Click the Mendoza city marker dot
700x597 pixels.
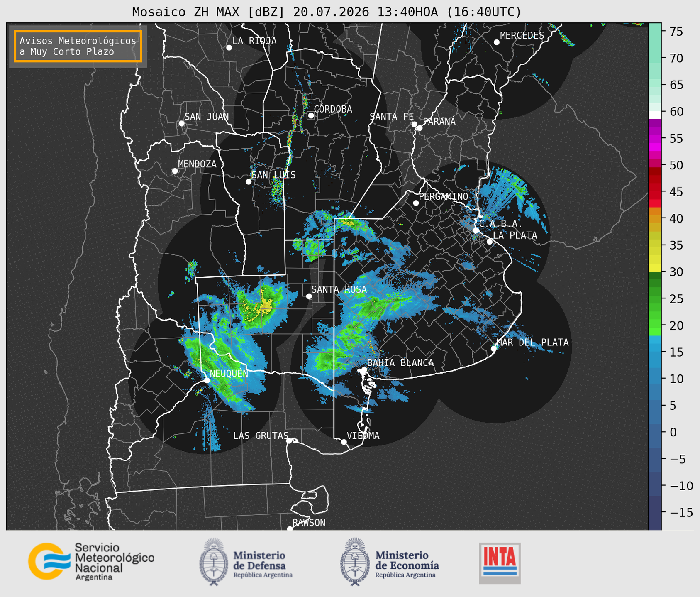pyautogui.click(x=175, y=171)
